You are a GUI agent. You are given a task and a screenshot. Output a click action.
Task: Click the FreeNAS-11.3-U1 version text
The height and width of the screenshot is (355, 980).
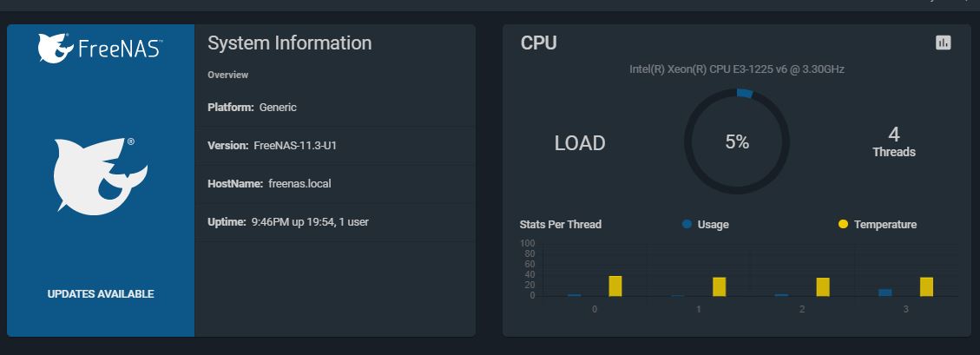(x=295, y=146)
